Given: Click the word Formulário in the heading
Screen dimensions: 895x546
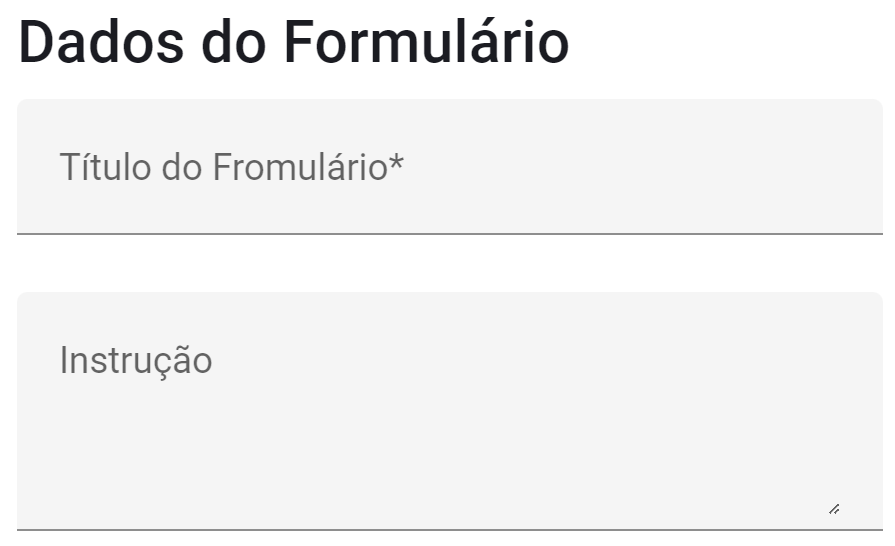Looking at the screenshot, I should pos(425,42).
